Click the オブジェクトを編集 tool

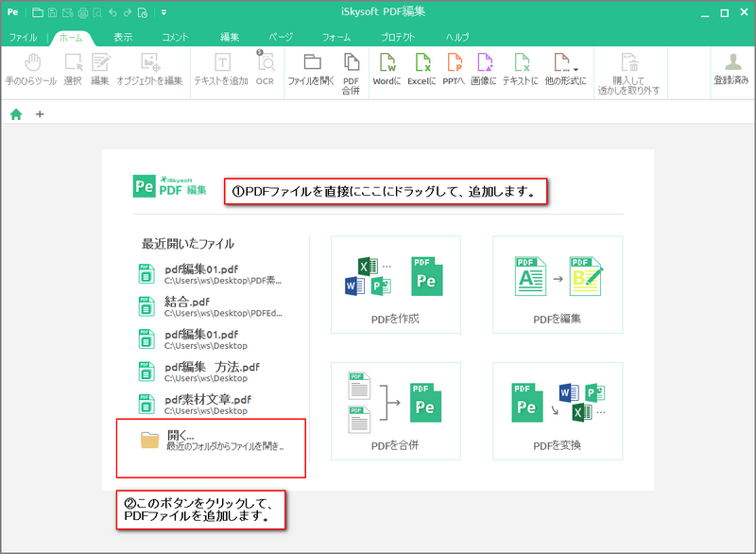click(149, 69)
